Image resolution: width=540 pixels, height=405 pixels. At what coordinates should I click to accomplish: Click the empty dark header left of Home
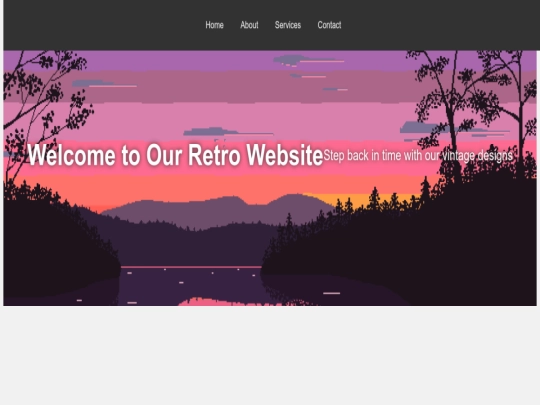(103, 25)
